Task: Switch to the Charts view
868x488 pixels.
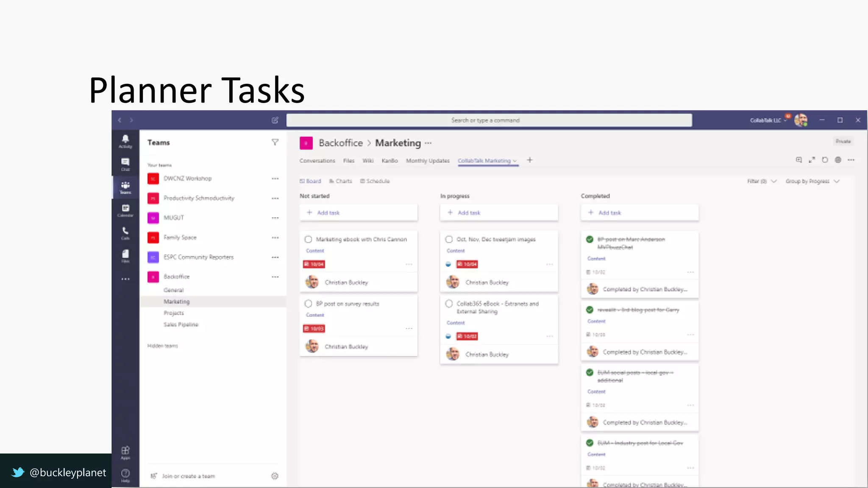Action: pos(341,181)
